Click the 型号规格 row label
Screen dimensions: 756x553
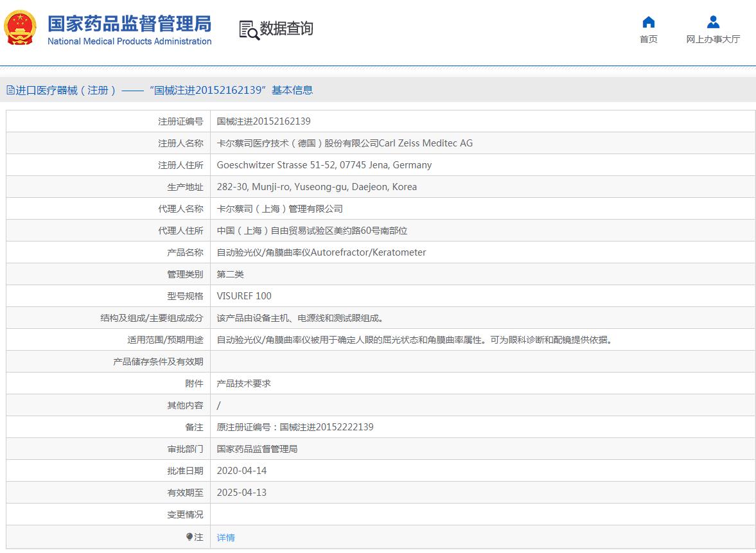185,296
